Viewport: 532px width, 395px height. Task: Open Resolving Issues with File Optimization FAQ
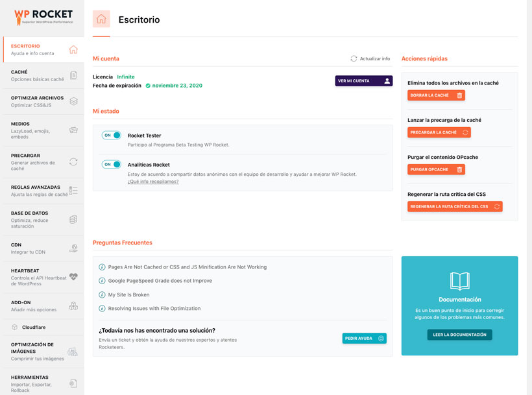[x=154, y=308]
